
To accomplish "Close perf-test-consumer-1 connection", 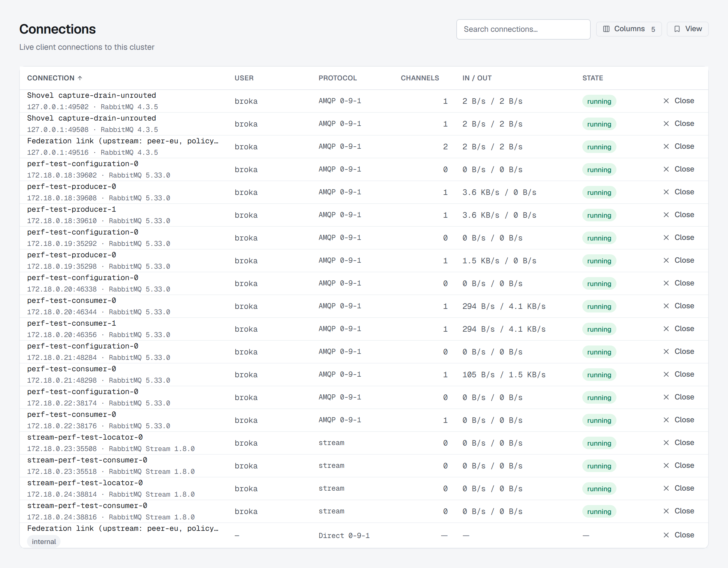I will click(x=679, y=329).
